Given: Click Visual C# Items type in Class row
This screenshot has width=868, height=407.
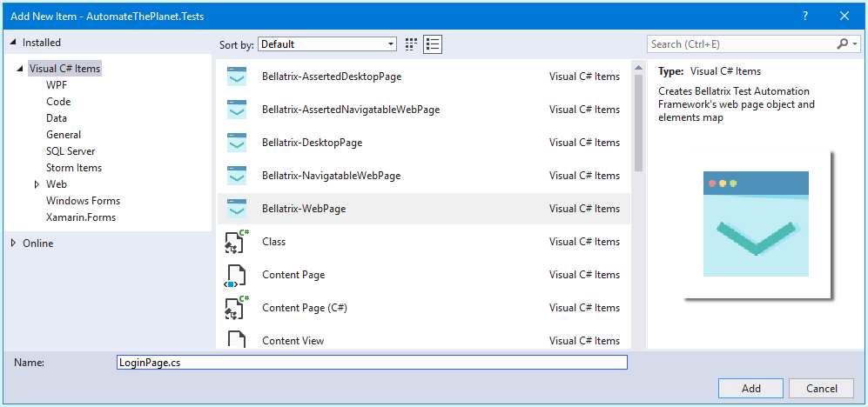Looking at the screenshot, I should pyautogui.click(x=584, y=242).
